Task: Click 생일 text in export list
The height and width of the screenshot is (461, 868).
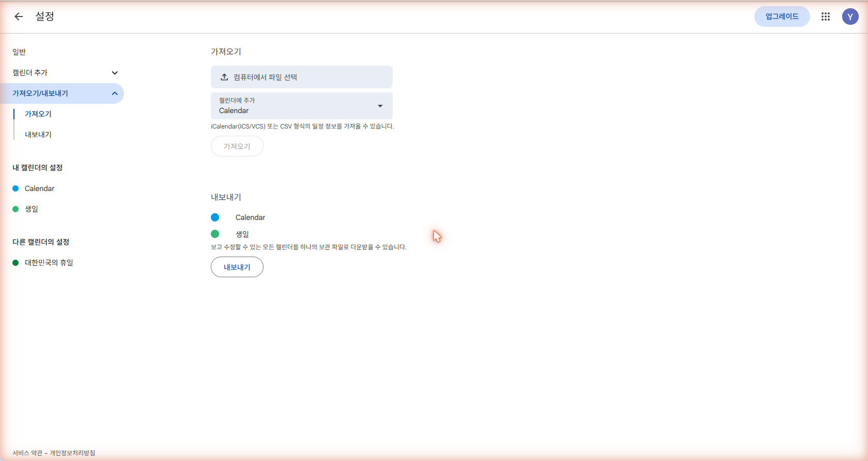Action: pos(242,234)
